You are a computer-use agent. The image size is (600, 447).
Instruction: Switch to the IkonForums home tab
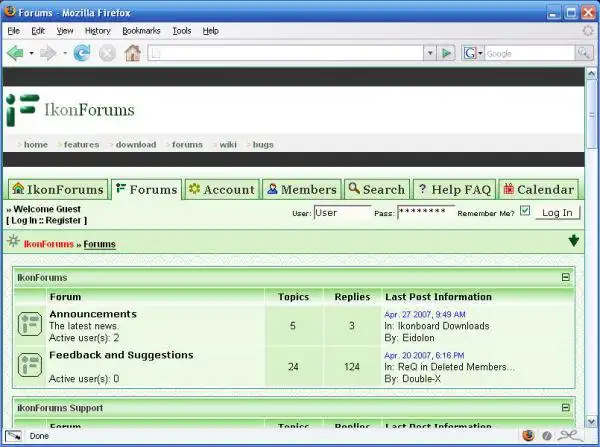(58, 189)
